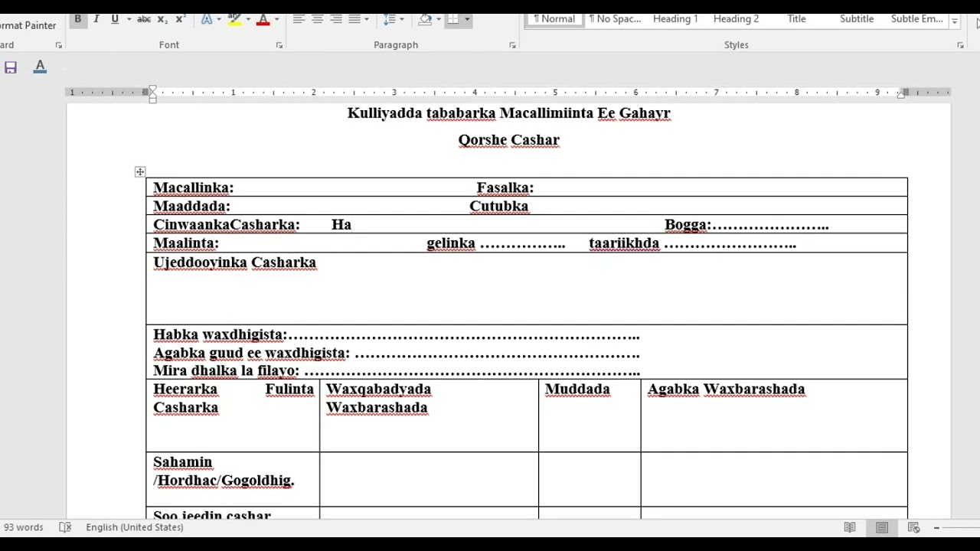Apply yellow Text Highlight Color
Image resolution: width=980 pixels, height=551 pixels.
[x=235, y=19]
